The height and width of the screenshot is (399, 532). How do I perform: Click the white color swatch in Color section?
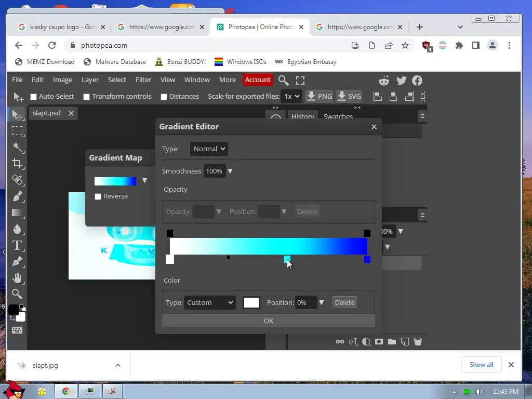pos(251,302)
